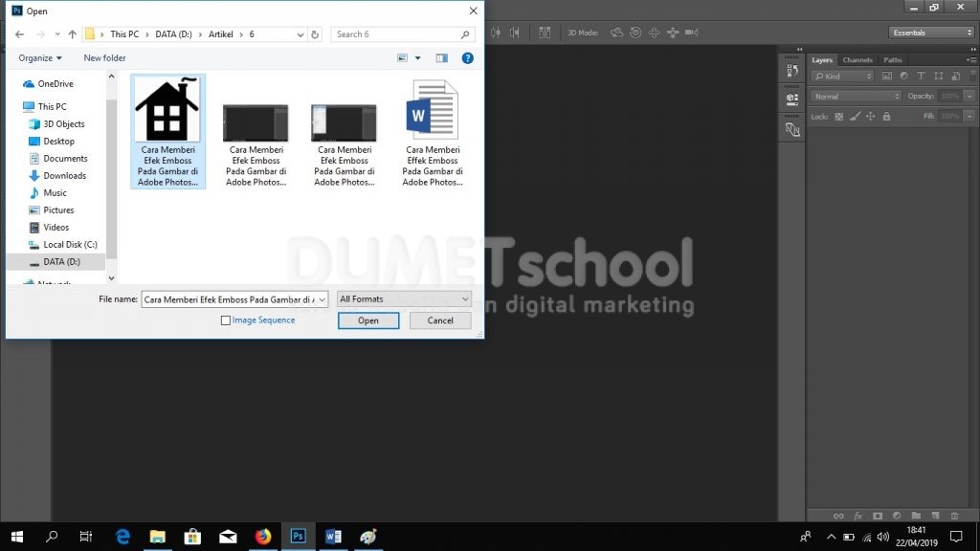Image resolution: width=980 pixels, height=551 pixels.
Task: Open the Layers panel flyout menu
Action: click(x=972, y=60)
